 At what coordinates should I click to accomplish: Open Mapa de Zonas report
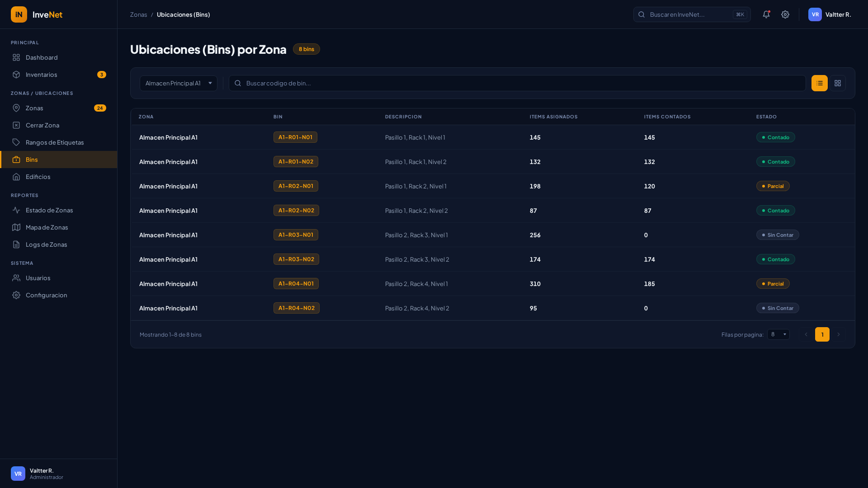(47, 227)
